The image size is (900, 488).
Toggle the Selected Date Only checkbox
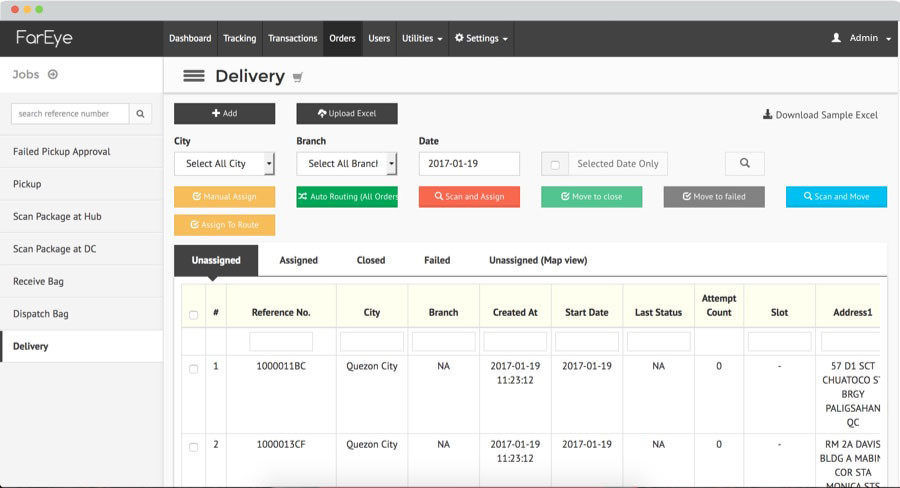(x=555, y=164)
